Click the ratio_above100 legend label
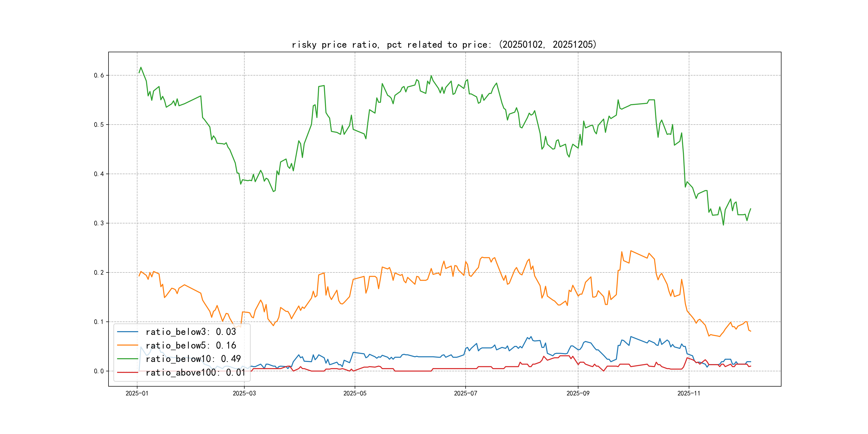 [x=196, y=372]
